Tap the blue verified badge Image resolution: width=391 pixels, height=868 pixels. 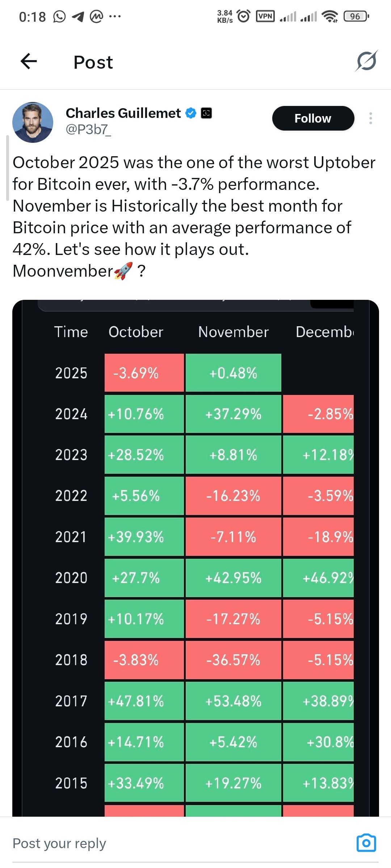191,113
